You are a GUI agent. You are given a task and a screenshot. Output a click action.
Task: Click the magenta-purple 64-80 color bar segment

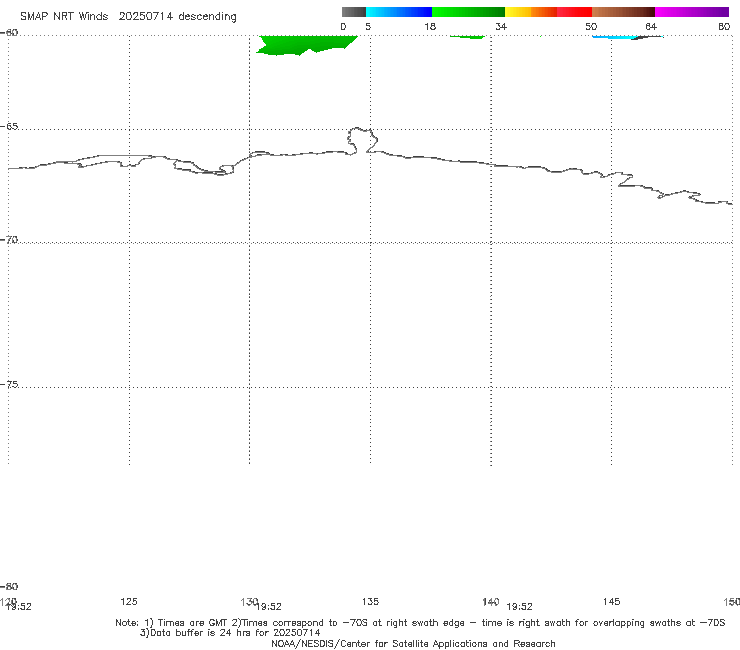click(692, 12)
